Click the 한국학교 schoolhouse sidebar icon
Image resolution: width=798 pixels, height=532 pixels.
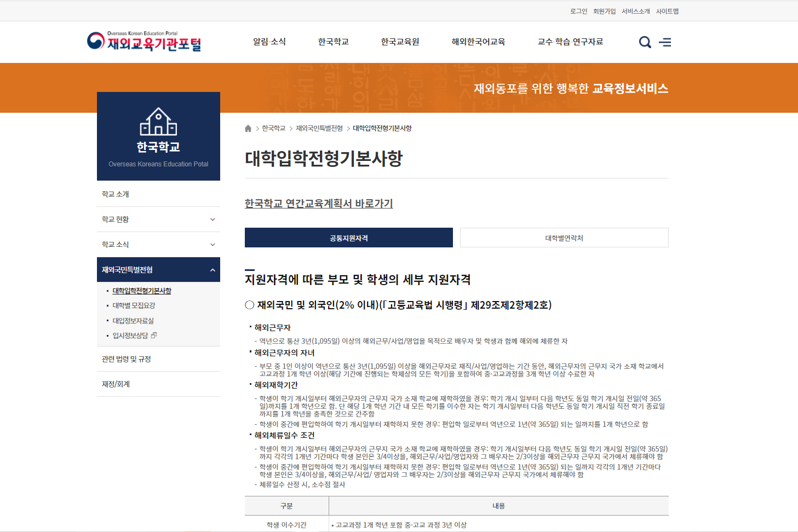158,122
